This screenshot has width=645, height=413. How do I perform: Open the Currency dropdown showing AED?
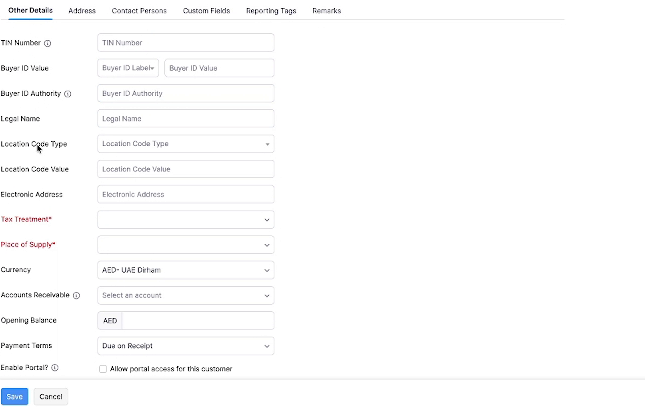point(186,270)
